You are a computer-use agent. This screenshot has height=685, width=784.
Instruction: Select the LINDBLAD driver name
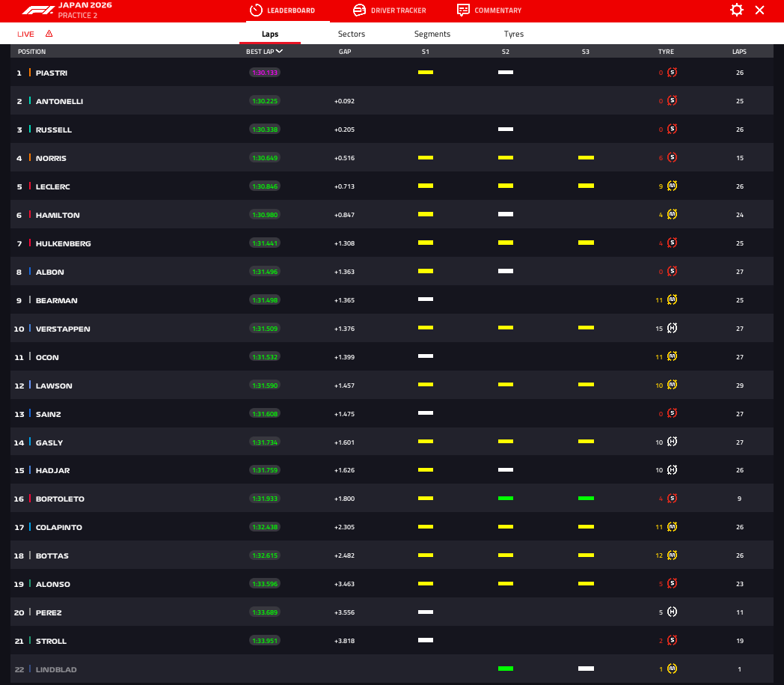click(x=56, y=669)
